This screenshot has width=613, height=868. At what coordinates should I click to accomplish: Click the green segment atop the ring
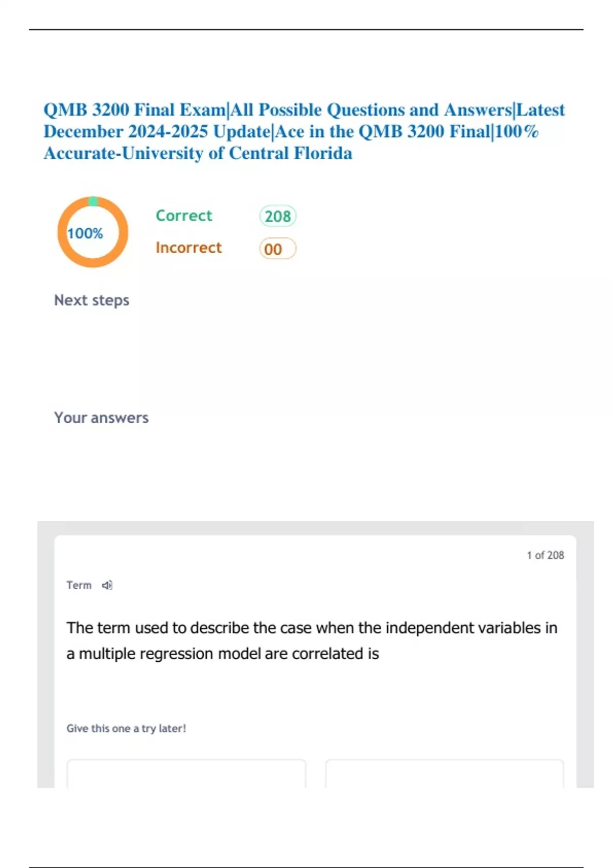93,201
